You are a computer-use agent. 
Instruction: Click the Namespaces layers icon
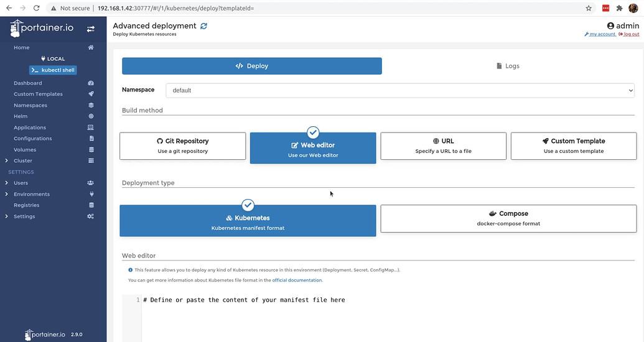pyautogui.click(x=91, y=105)
